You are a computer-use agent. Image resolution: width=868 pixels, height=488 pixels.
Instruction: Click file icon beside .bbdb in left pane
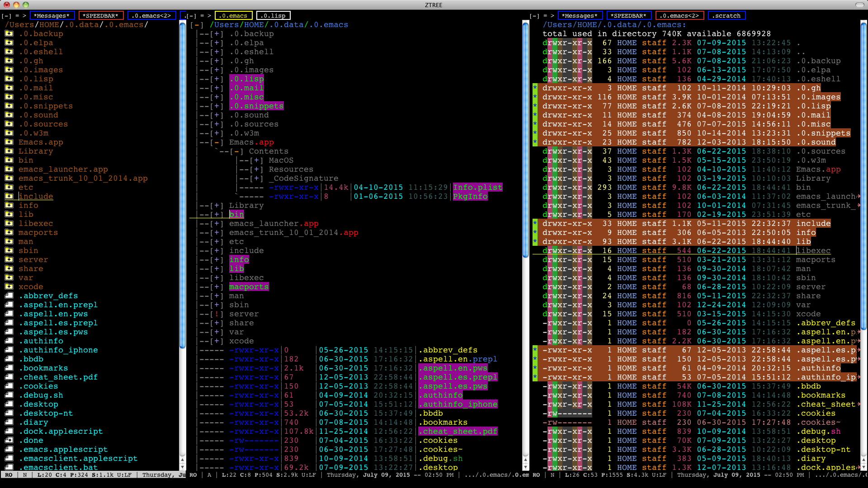point(9,359)
